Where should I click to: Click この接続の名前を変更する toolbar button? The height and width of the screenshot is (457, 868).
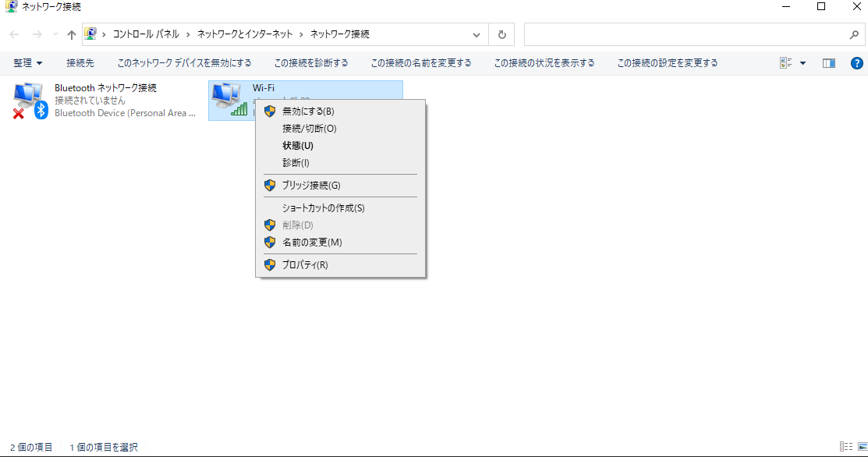421,63
